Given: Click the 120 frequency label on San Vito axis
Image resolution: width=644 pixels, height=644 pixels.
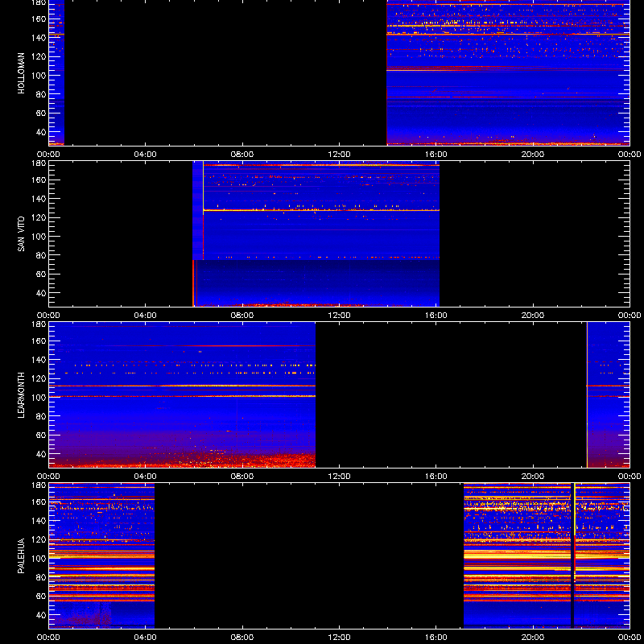Looking at the screenshot, I should [x=39, y=217].
